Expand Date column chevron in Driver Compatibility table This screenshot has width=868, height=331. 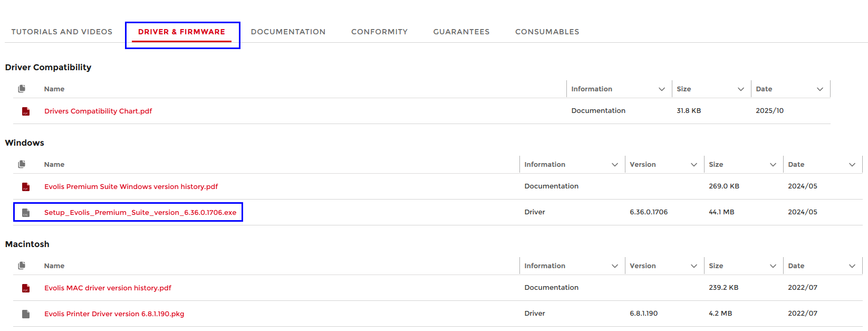click(820, 89)
